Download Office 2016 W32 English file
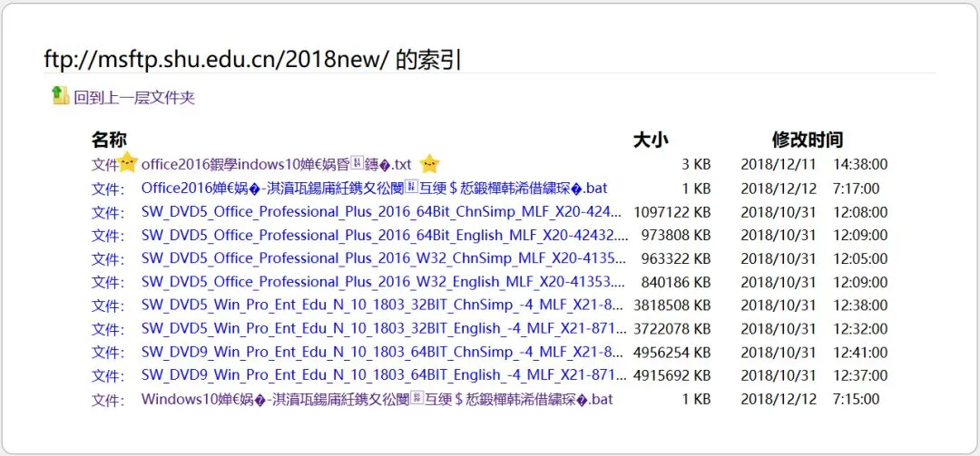The width and height of the screenshot is (980, 456). tap(383, 282)
